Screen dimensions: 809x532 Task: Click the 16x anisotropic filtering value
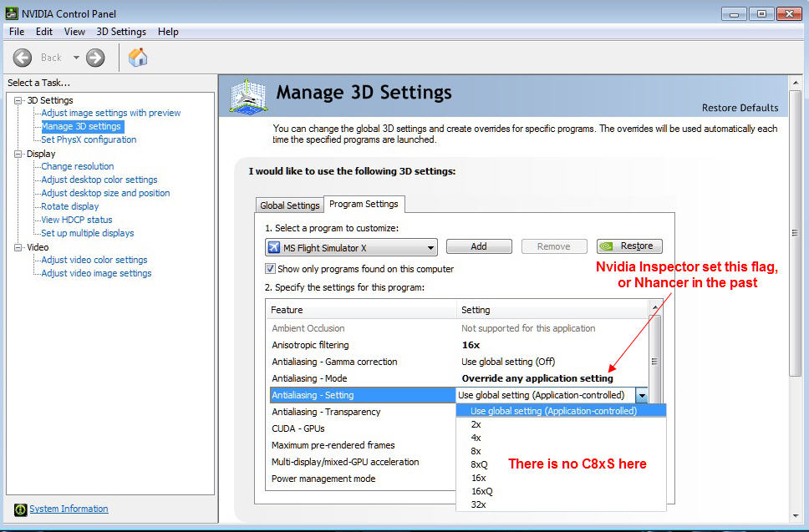(471, 345)
